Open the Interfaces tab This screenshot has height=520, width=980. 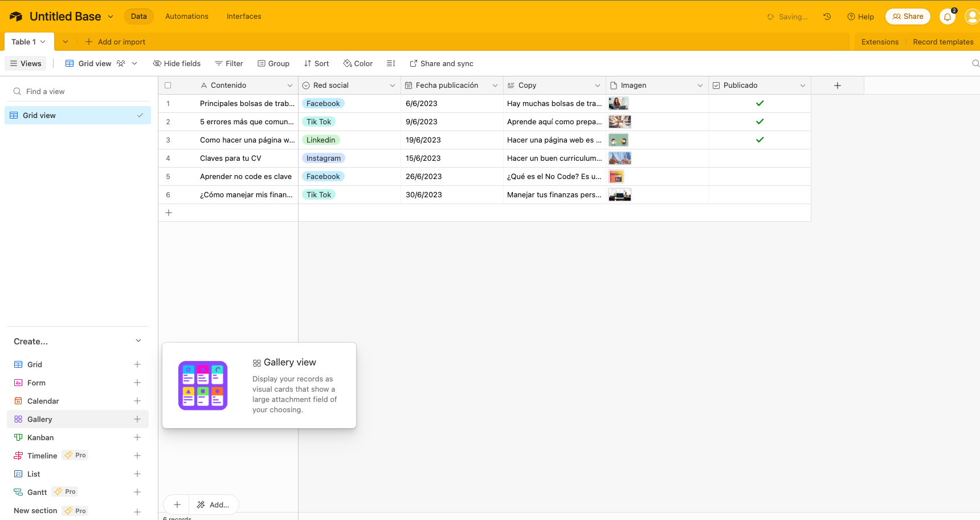click(244, 17)
